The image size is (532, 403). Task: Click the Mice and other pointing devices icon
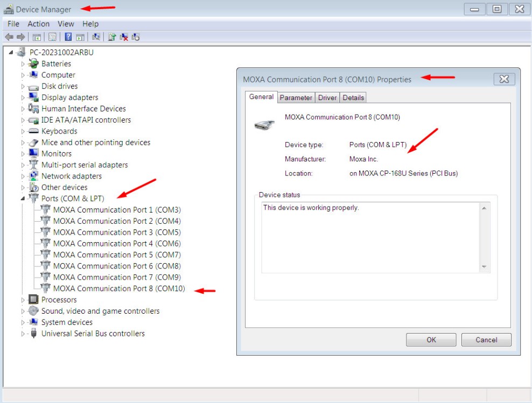tap(33, 143)
